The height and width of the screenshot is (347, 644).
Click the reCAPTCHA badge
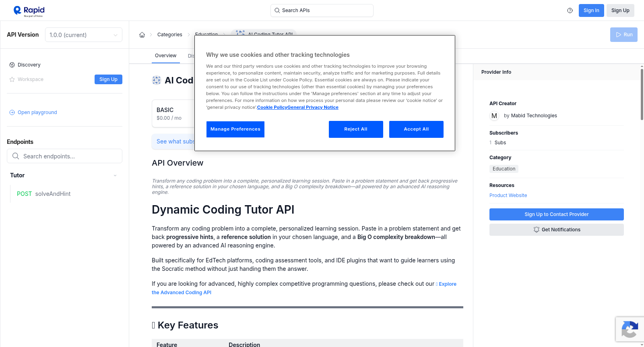630,329
